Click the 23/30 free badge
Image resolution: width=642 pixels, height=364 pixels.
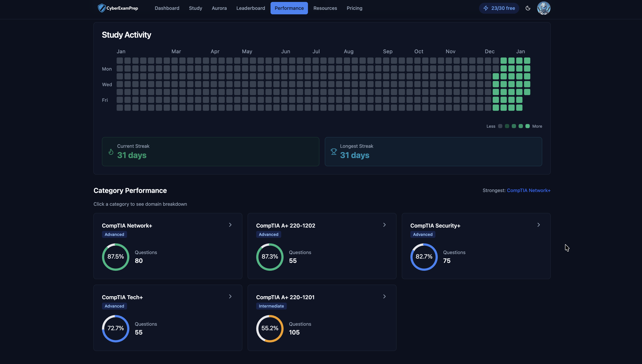(499, 8)
